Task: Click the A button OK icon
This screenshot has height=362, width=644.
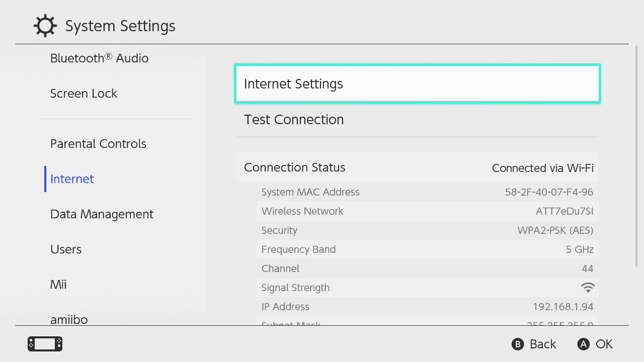Action: (x=584, y=344)
